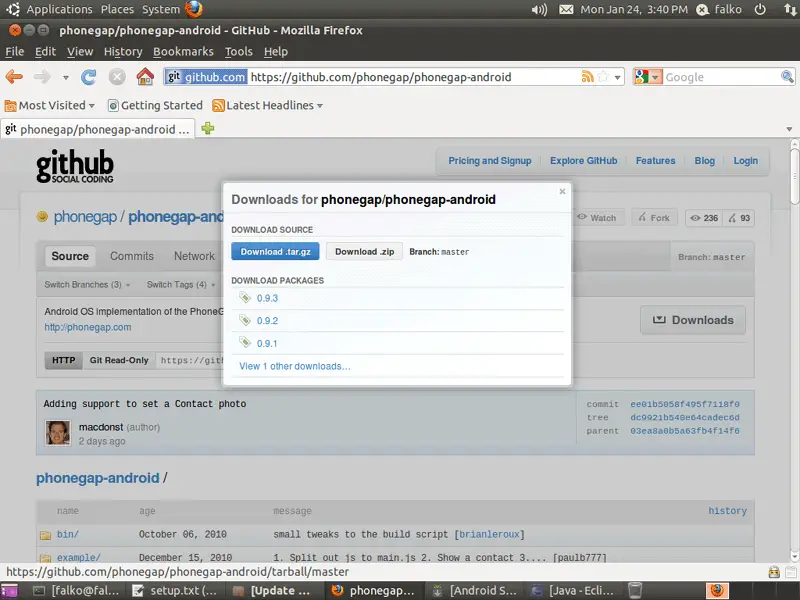
Task: Click the tag icon beside 0.9.1
Action: 245,342
